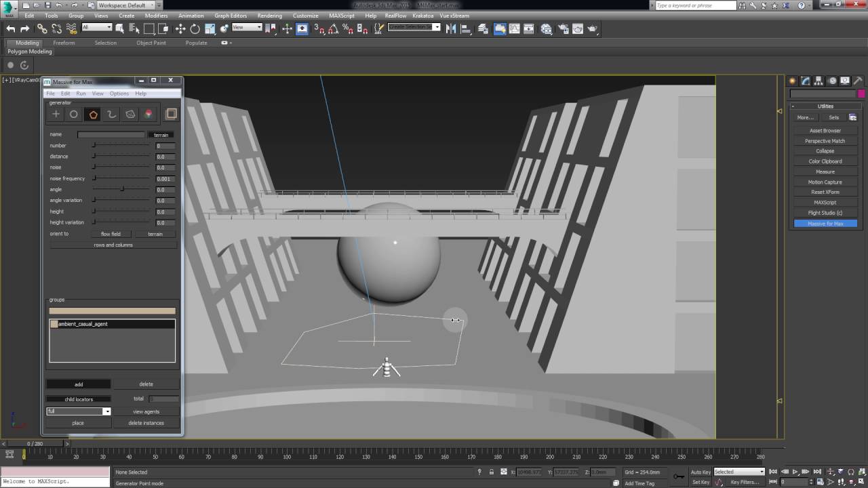868x488 pixels.
Task: Open Options menu in Massive for Max
Action: pyautogui.click(x=119, y=94)
